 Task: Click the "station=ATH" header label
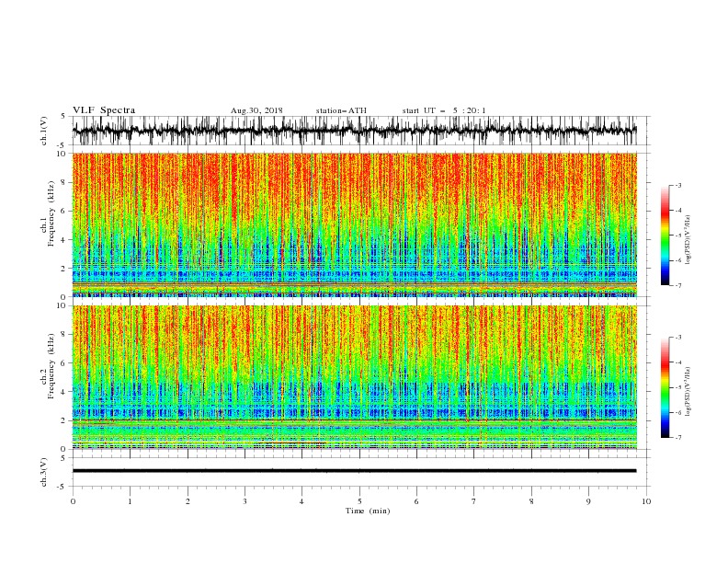pos(341,110)
